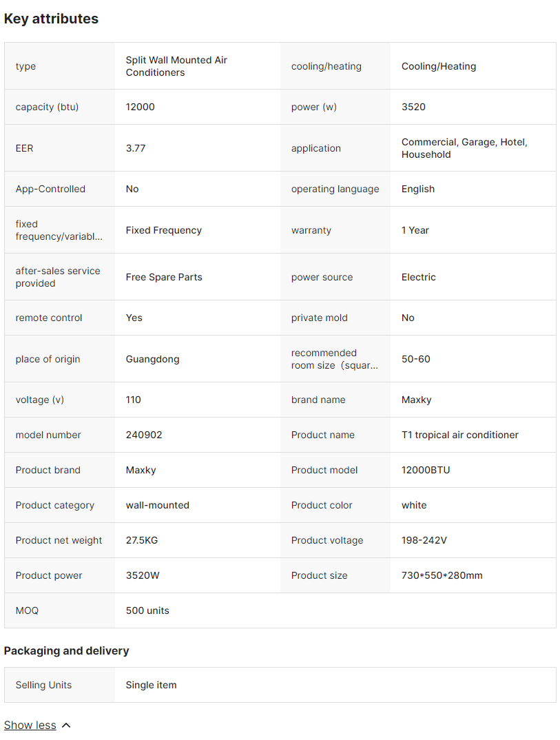Click the T1 tropical air conditioner value

(459, 435)
